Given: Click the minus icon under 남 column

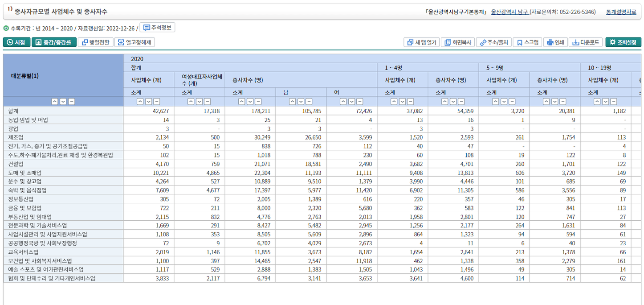Looking at the screenshot, I should tap(309, 102).
